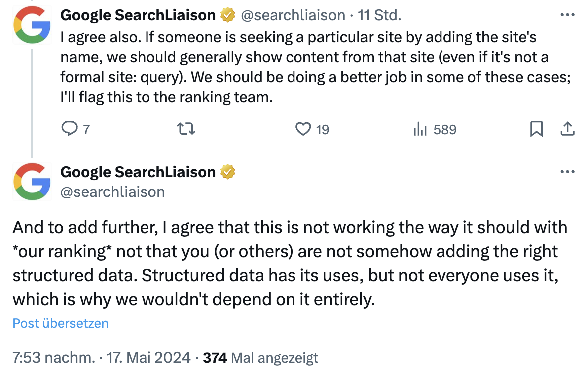Open the Google SearchLiaison name in the second tweet
The height and width of the screenshot is (382, 588).
point(138,172)
